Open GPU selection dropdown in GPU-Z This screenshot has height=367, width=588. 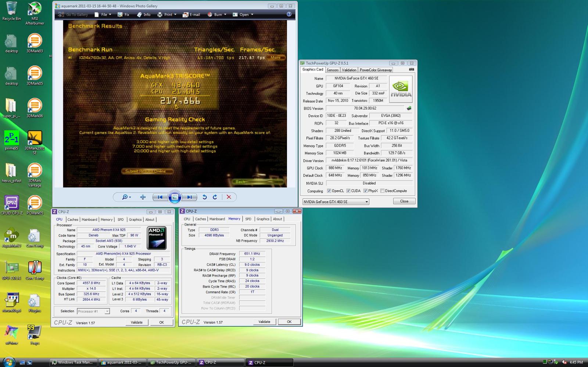click(366, 202)
